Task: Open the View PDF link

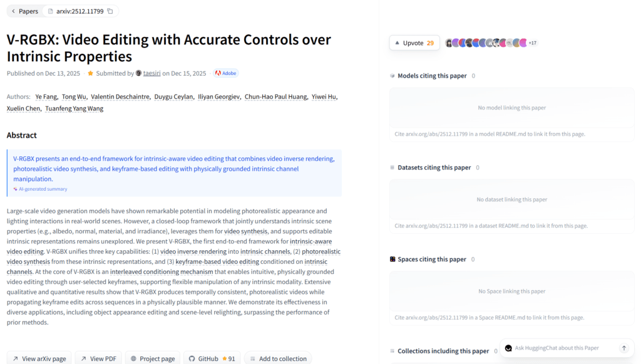Action: point(98,358)
